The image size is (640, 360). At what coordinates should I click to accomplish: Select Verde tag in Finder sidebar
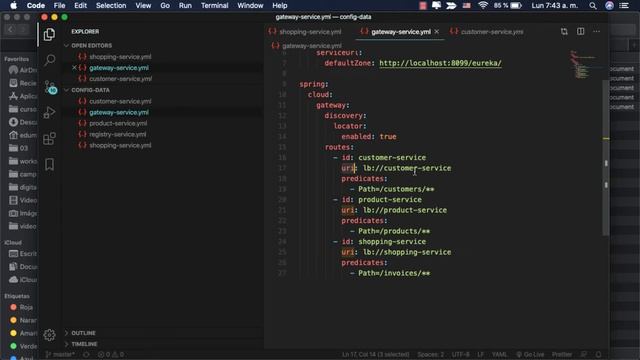pos(23,346)
